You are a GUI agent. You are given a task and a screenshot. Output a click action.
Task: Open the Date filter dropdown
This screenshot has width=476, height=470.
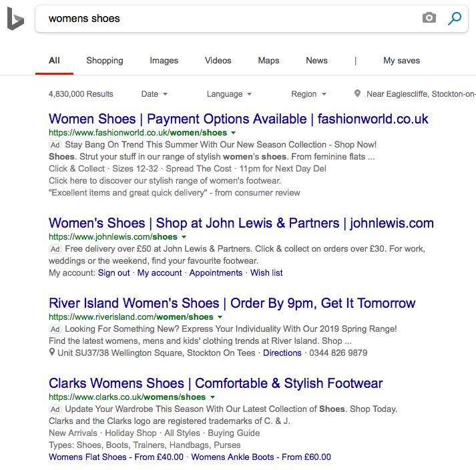pyautogui.click(x=154, y=94)
